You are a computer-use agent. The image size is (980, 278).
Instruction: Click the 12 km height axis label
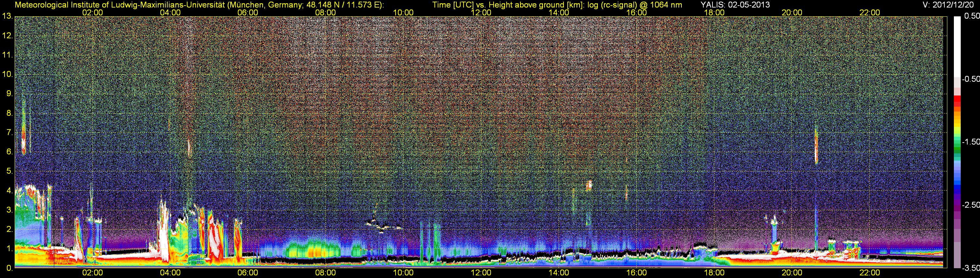(x=7, y=35)
